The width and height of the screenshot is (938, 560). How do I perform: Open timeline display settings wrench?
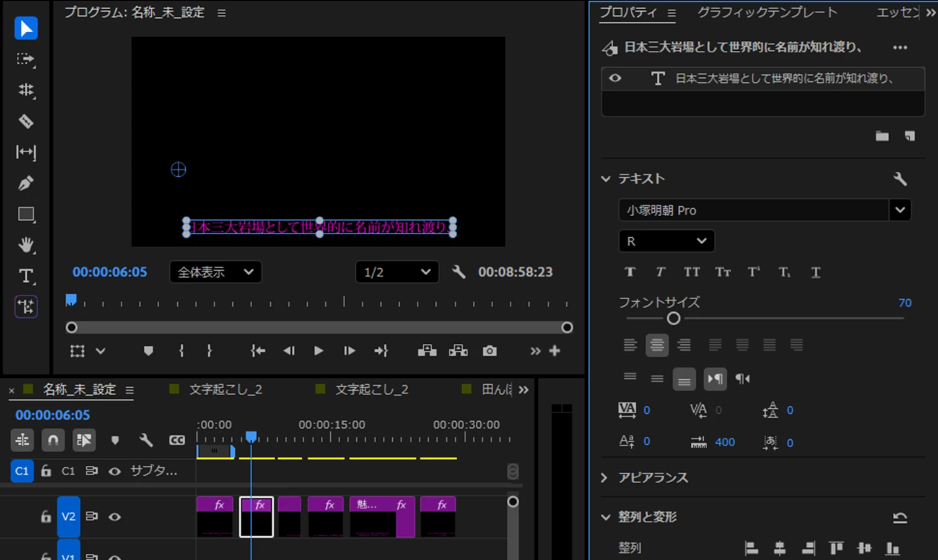click(x=146, y=440)
